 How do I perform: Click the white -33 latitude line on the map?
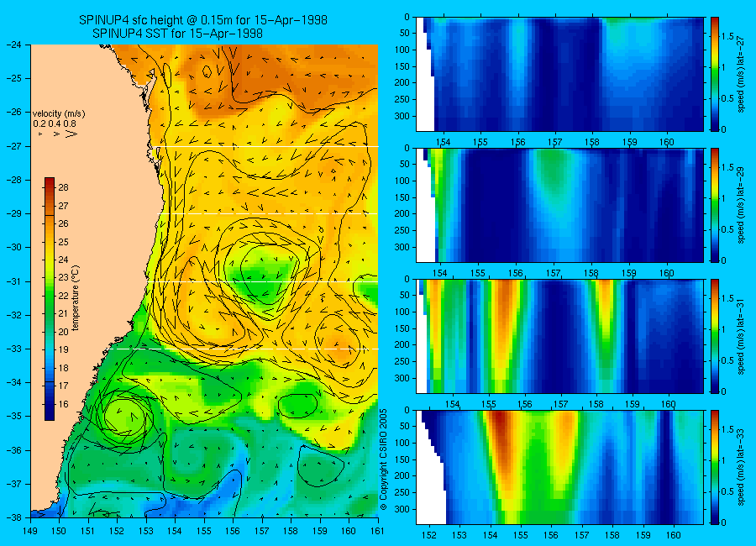pos(244,349)
